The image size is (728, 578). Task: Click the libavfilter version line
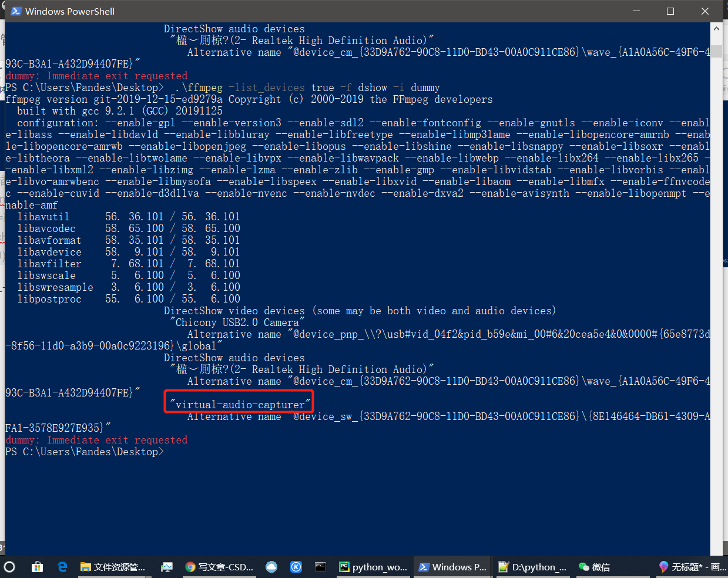[129, 264]
